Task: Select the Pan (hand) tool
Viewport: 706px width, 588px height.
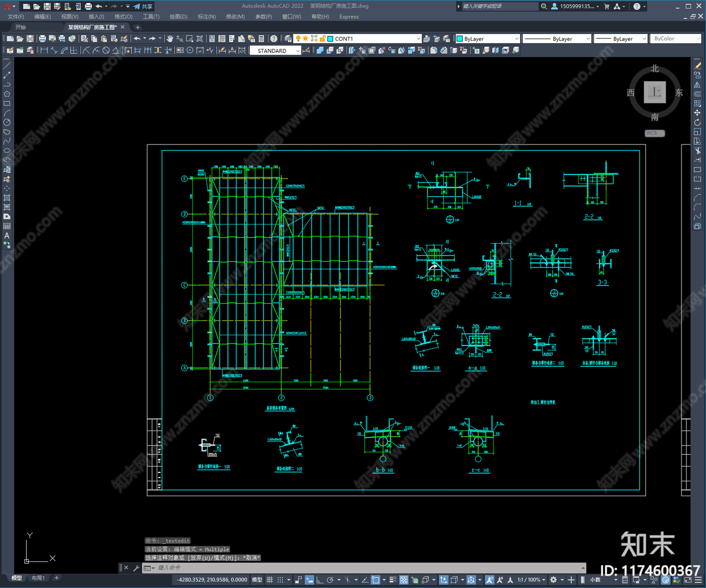Action: (170, 39)
